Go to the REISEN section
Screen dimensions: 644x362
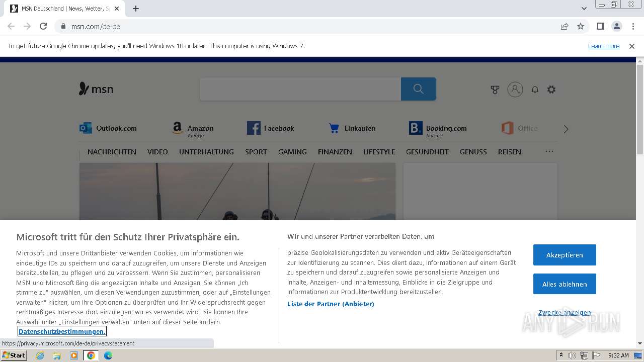[x=510, y=152]
